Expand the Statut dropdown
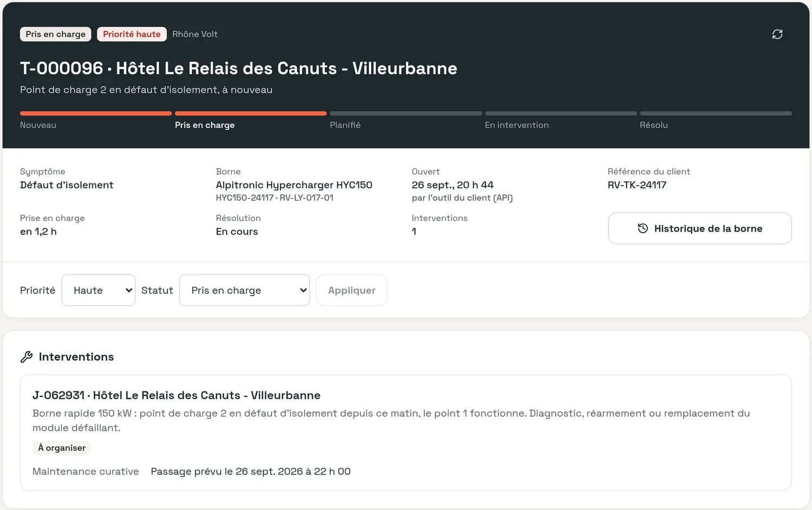This screenshot has height=510, width=812. point(245,290)
